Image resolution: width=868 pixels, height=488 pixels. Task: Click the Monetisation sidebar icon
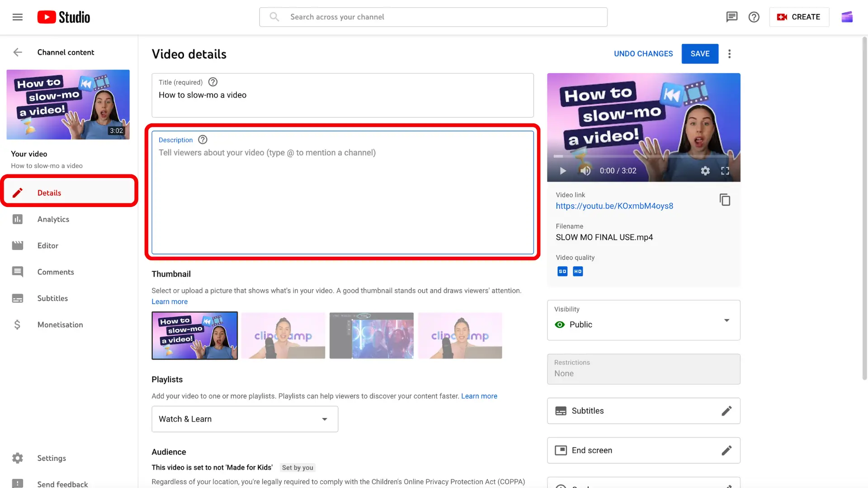click(x=17, y=324)
